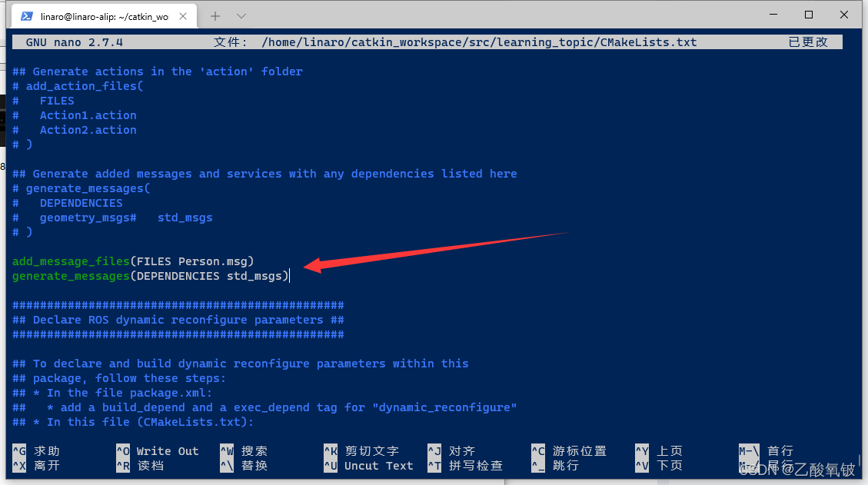868x485 pixels.
Task: Click the 'Action2.action' line
Action: coord(74,130)
